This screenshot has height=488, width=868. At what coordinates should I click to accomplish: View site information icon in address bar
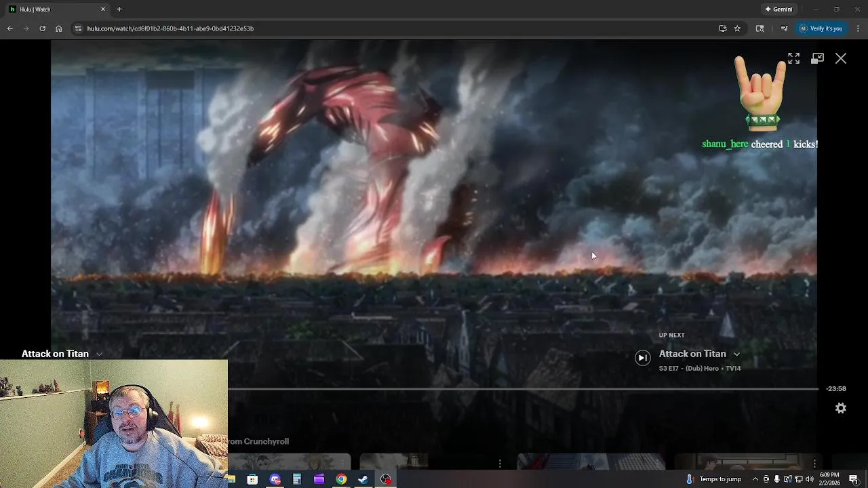click(x=78, y=28)
